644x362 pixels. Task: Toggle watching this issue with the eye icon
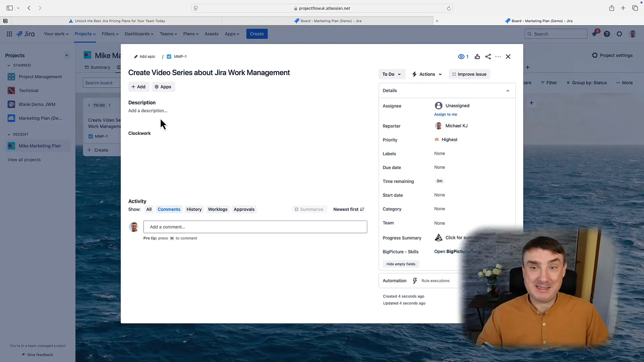pos(463,57)
